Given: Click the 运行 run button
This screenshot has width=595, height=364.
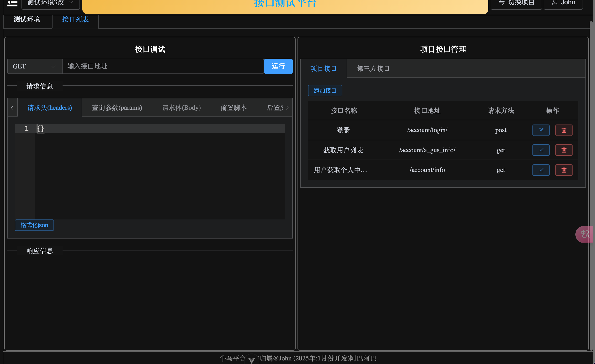Looking at the screenshot, I should [x=278, y=66].
